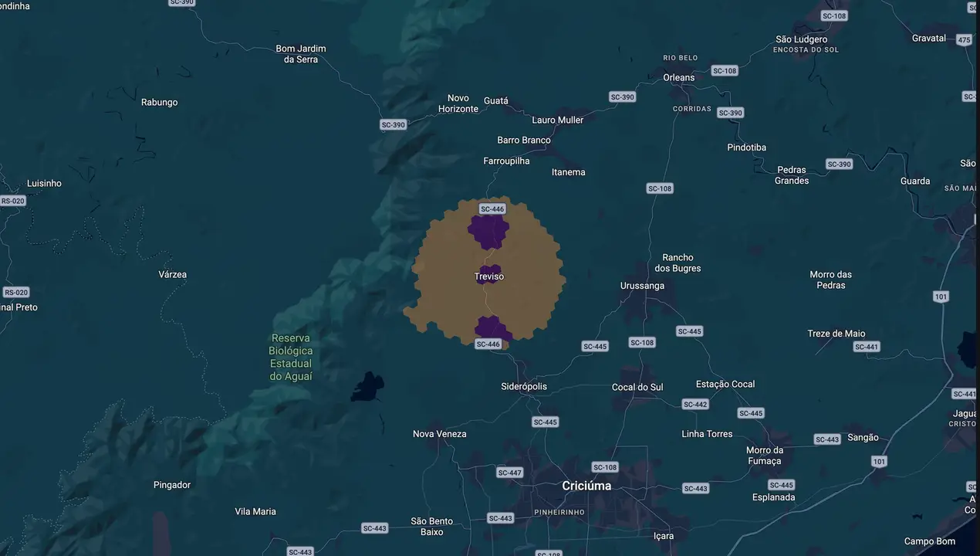This screenshot has height=556, width=980.
Task: Click the Rabungo label
Action: click(x=160, y=102)
